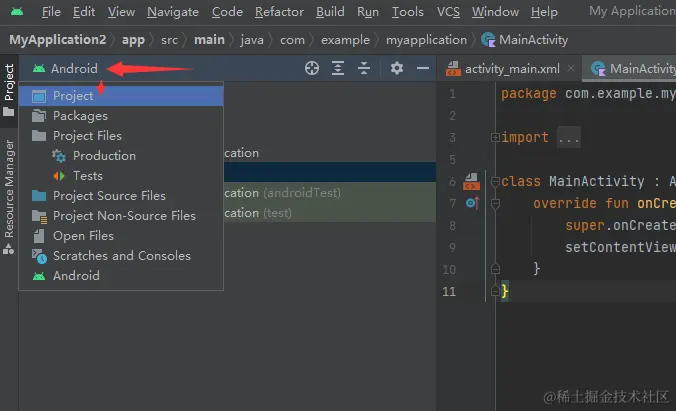
Task: Select Project view in dropdown list
Action: click(x=121, y=96)
